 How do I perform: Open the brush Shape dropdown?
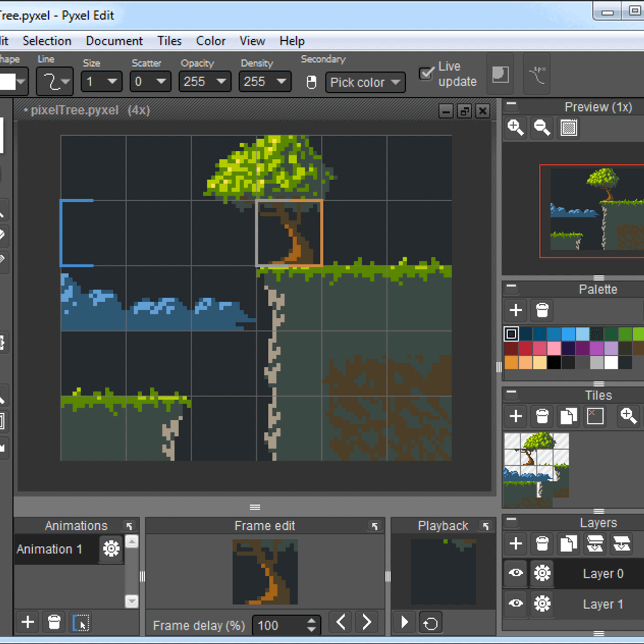[13, 82]
